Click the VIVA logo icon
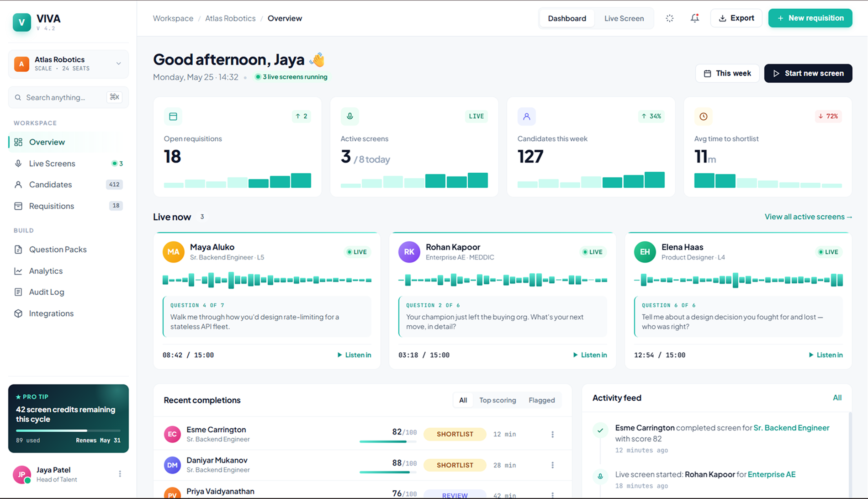 (x=21, y=22)
